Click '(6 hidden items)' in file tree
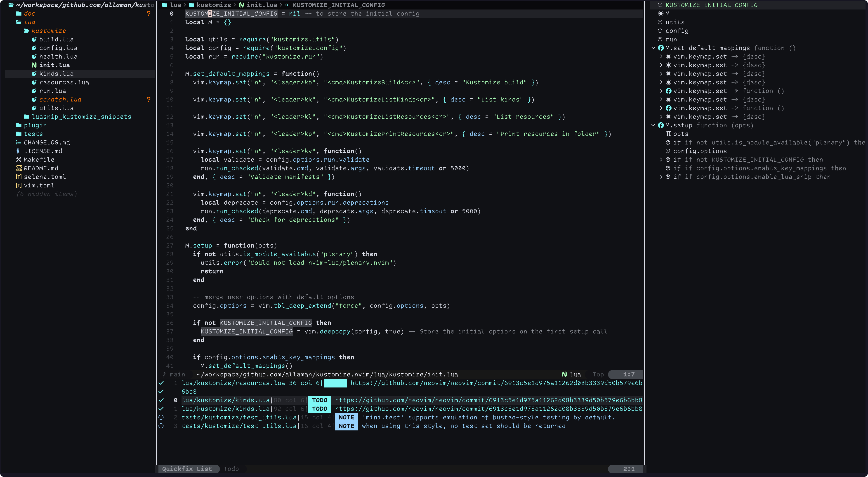Screen dimensions: 868x477 [x=47, y=194]
